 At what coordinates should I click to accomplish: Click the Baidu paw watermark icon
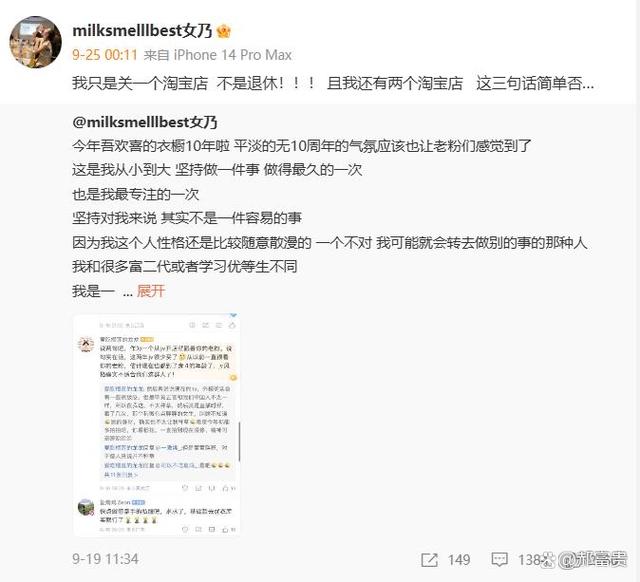[x=549, y=560]
